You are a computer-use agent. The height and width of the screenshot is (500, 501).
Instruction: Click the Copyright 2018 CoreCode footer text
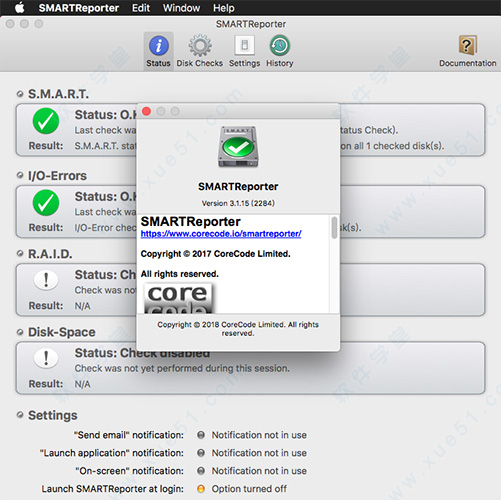(x=238, y=329)
